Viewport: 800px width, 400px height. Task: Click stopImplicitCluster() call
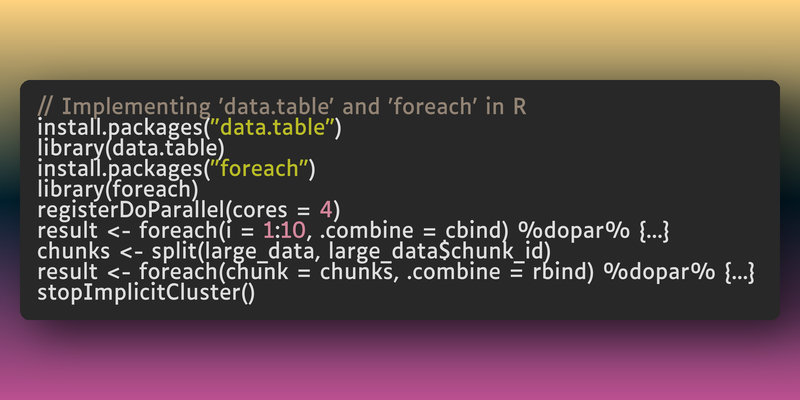pos(146,292)
